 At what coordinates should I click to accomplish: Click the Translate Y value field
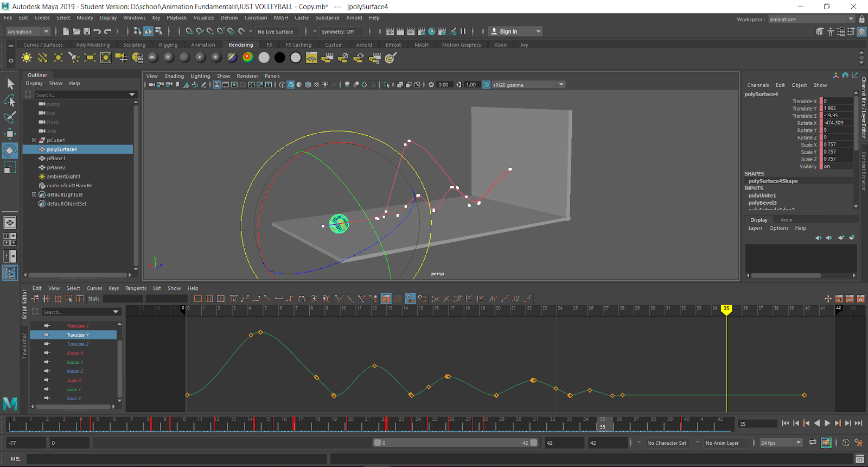pyautogui.click(x=838, y=109)
